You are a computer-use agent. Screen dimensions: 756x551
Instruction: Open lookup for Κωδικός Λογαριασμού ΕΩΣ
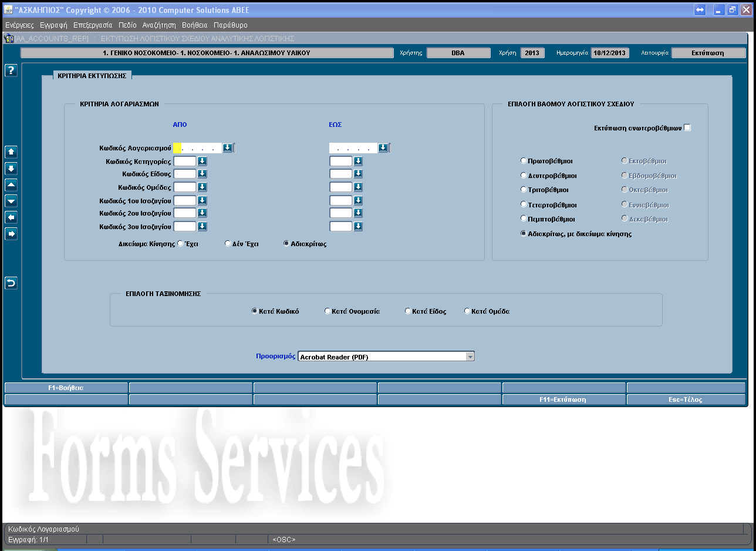(x=383, y=148)
